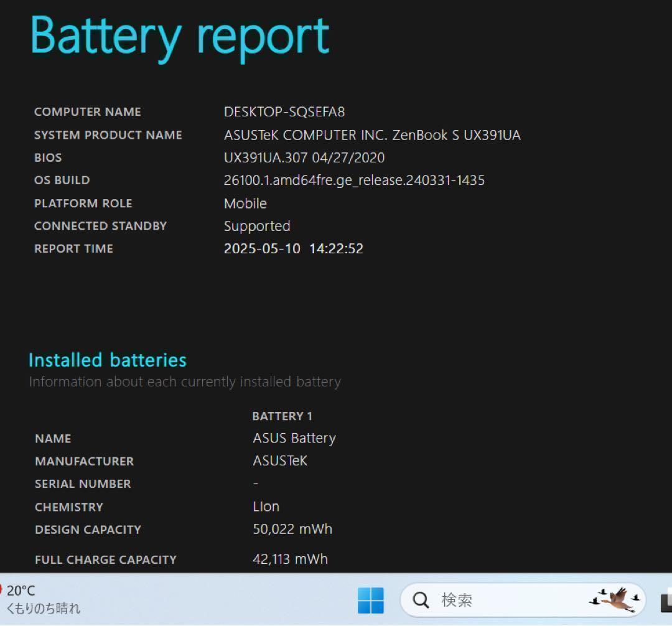Image resolution: width=672 pixels, height=626 pixels.
Task: Click the OS build 26100.1 value
Action: click(354, 180)
